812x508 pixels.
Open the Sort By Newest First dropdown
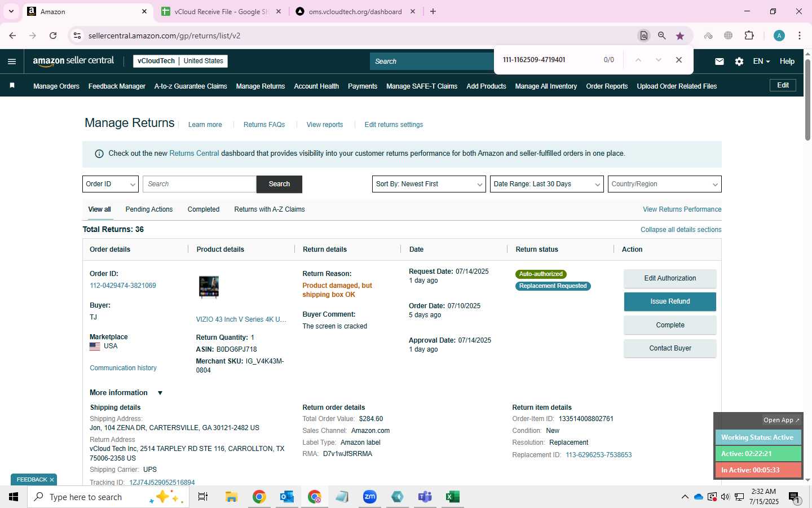[429, 184]
